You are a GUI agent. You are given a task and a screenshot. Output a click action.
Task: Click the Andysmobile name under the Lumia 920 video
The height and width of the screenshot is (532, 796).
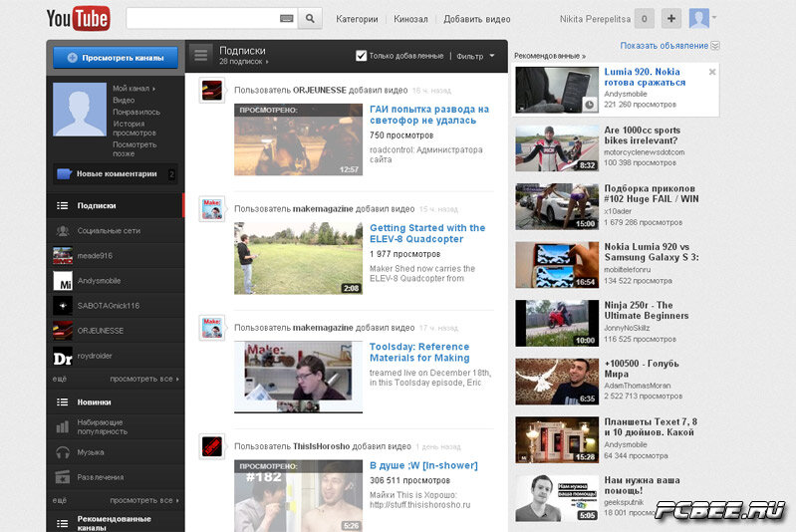tap(626, 94)
